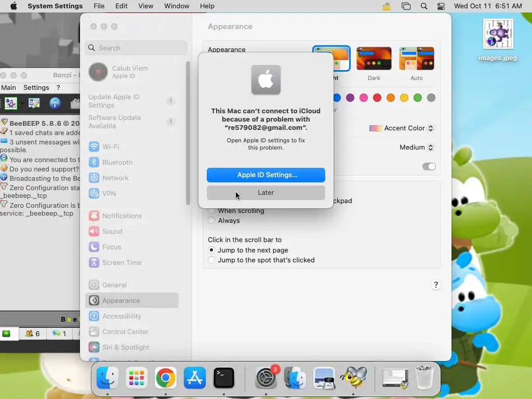
Task: Open Siri & Spotlight settings
Action: tap(131, 348)
